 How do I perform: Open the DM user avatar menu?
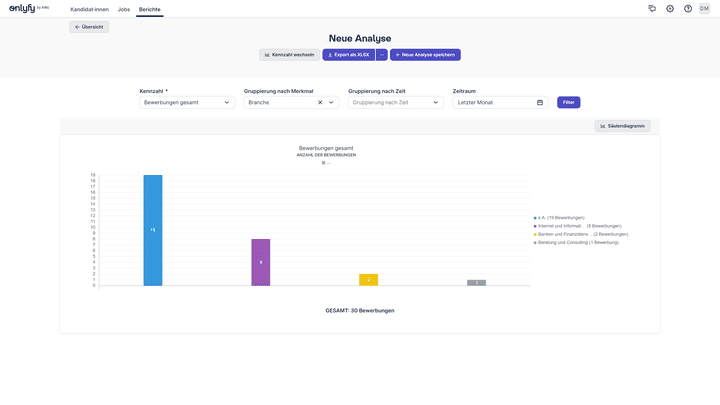705,8
